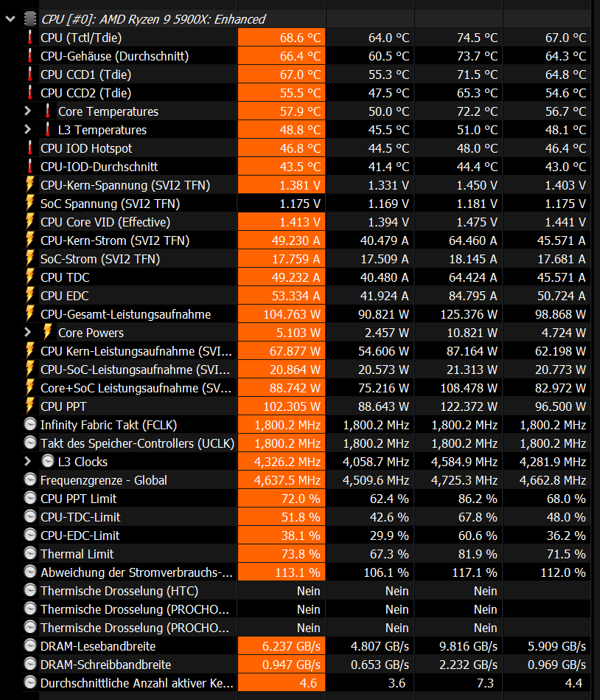Click the 43.0 °C average of CPU-IOD-Durchschnitt
The image size is (600, 700).
565,167
